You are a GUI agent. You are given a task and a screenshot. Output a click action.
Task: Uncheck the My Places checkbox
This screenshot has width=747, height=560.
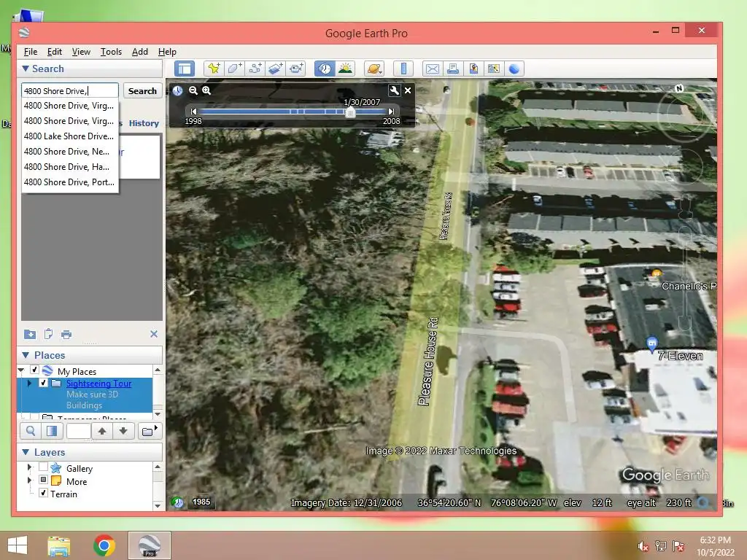[x=34, y=370]
